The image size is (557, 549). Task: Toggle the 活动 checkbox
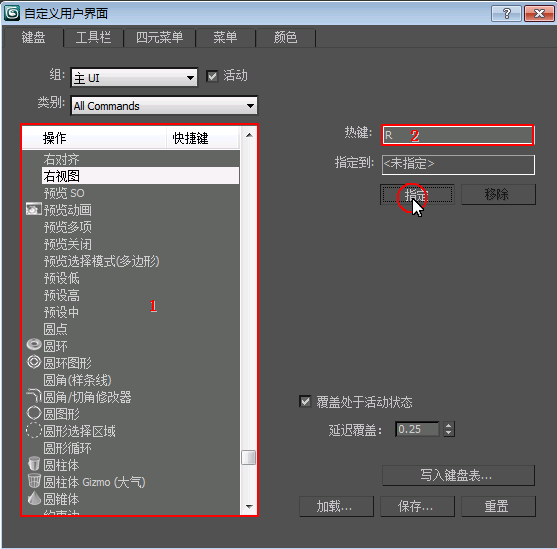coord(212,76)
